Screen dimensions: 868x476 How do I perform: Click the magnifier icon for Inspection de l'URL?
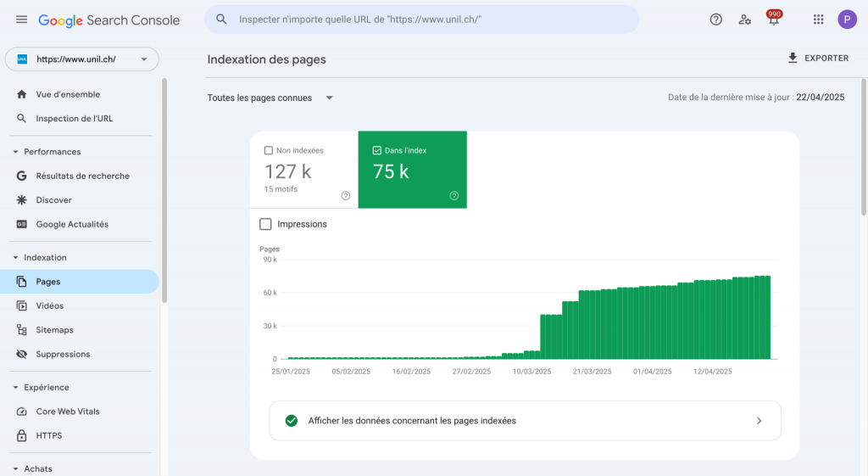coord(21,118)
